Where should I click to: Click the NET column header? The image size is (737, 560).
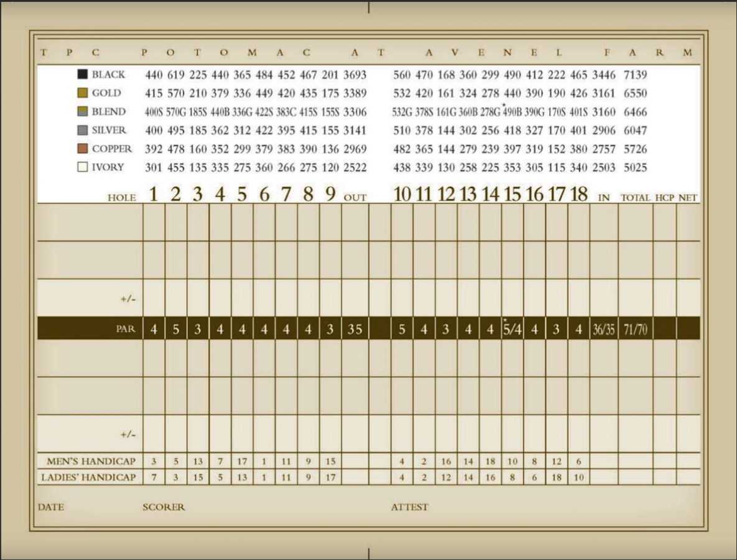click(x=688, y=198)
